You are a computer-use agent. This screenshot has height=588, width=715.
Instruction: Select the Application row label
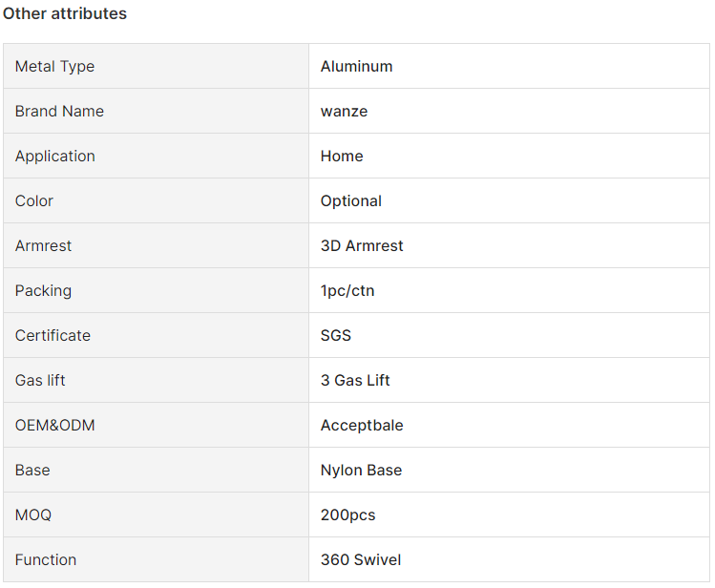[x=54, y=157]
